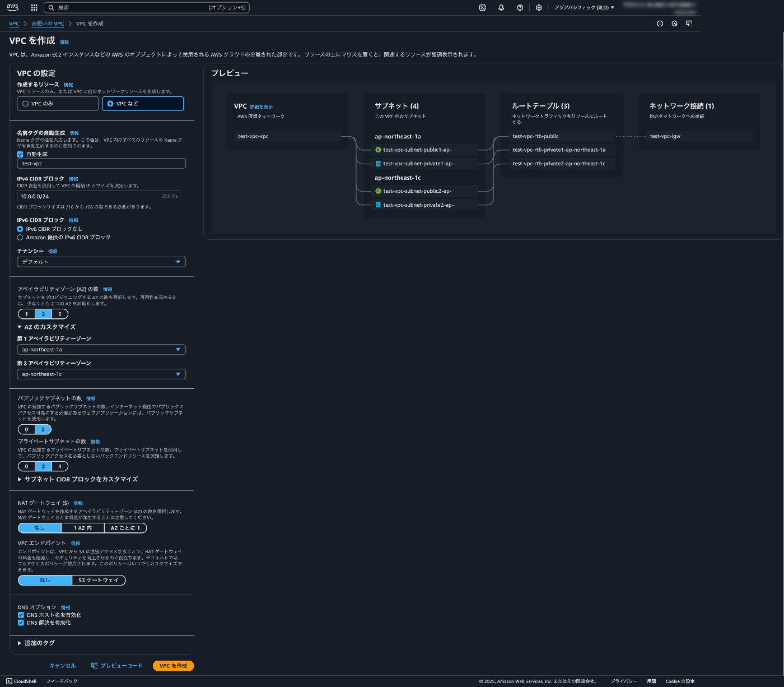Click the キャンセル button
The height and width of the screenshot is (687, 784).
click(63, 666)
